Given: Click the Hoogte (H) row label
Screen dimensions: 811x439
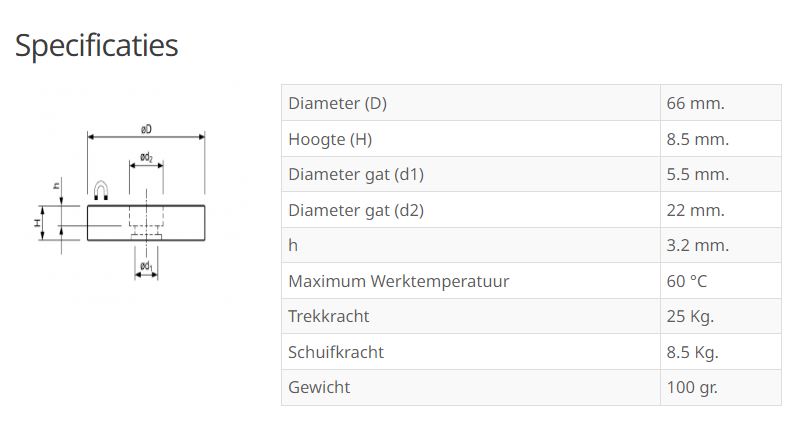Looking at the screenshot, I should click(x=330, y=139).
